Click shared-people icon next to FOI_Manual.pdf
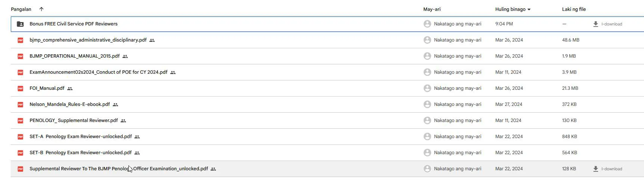Image resolution: width=644 pixels, height=183 pixels. point(70,89)
